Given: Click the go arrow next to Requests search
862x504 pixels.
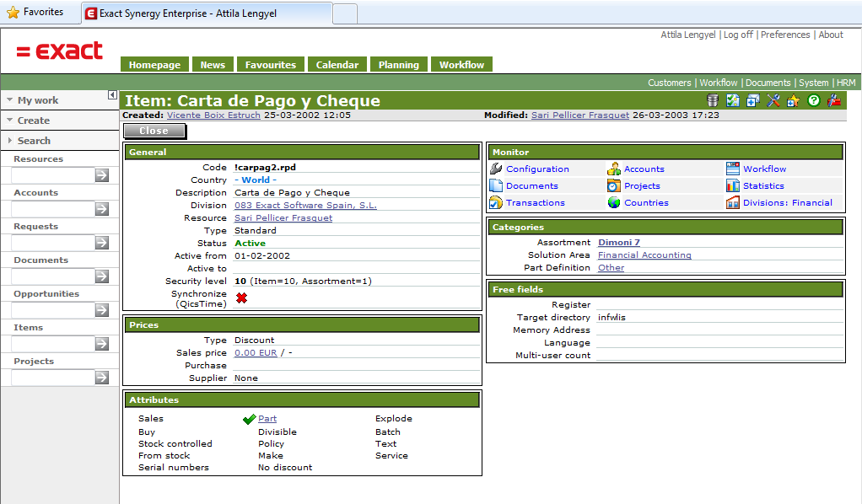Looking at the screenshot, I should (x=102, y=243).
